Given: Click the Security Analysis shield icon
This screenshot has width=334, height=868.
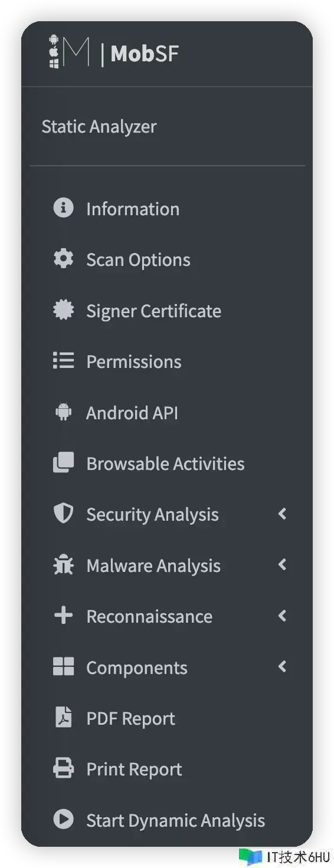Looking at the screenshot, I should [x=63, y=514].
